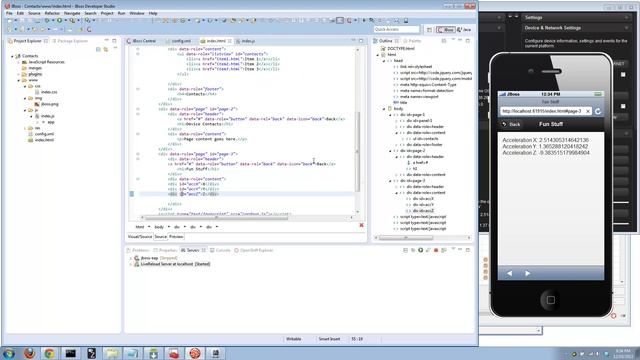The width and height of the screenshot is (640, 360).
Task: Click the red X icon below editor
Action: (361, 225)
